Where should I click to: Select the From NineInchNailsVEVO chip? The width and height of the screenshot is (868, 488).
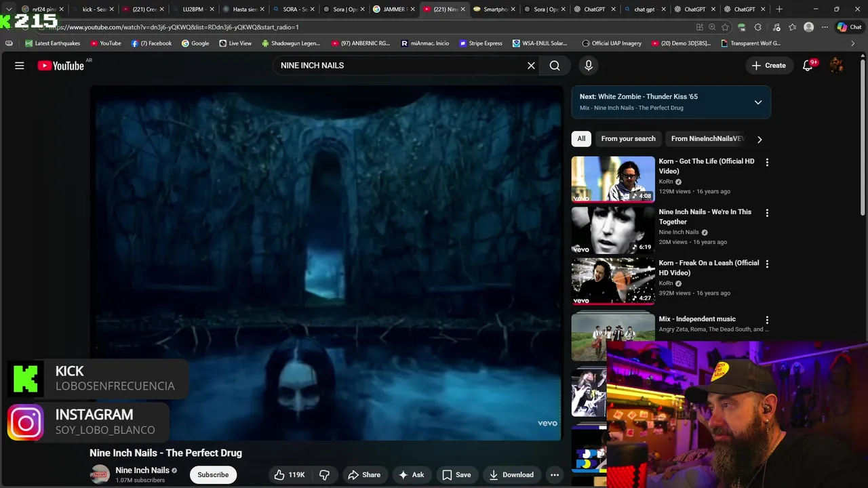tap(706, 139)
